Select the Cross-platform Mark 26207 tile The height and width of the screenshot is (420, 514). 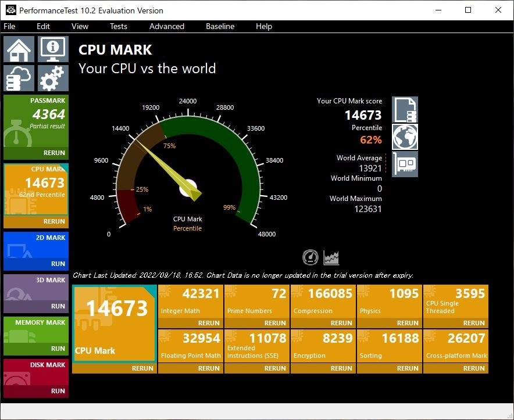coord(456,346)
